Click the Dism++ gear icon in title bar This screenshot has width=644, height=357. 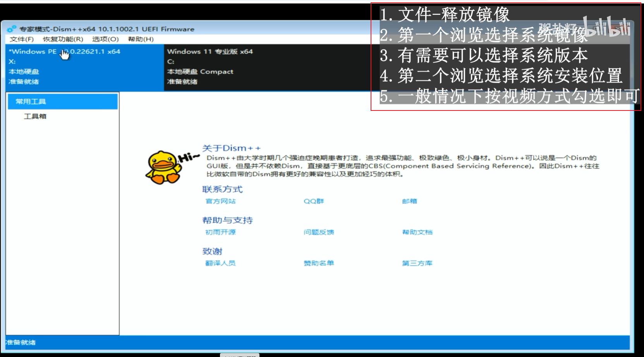pos(12,29)
